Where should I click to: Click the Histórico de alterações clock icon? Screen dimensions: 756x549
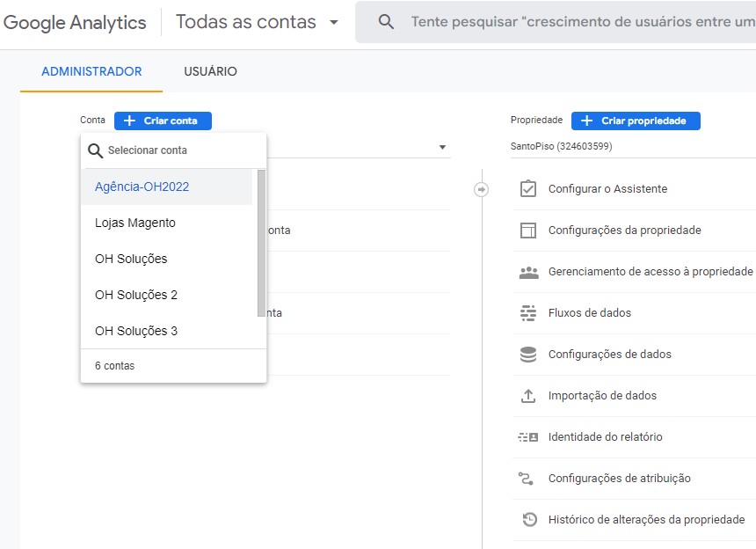(x=529, y=520)
